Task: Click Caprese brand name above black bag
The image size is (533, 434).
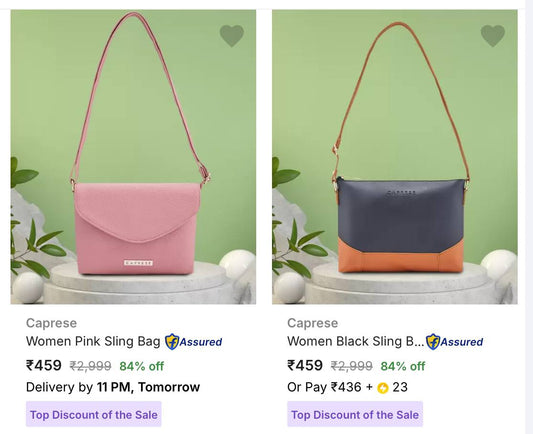Action: pos(312,323)
